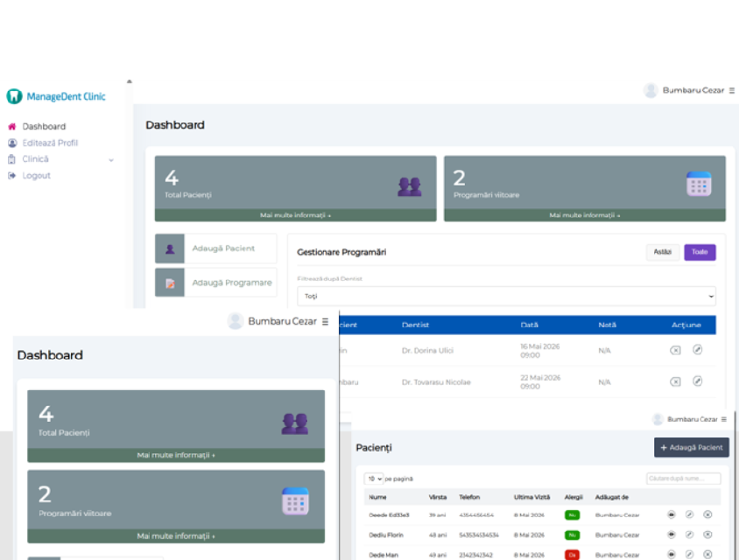Click the Dentist column header
The width and height of the screenshot is (739, 560).
tap(415, 325)
